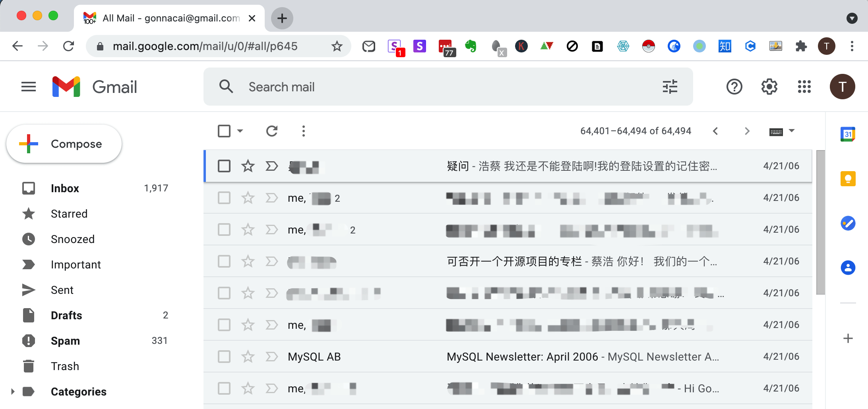
Task: Click the message count 64,401–64,494 of 64,494
Action: pos(636,131)
